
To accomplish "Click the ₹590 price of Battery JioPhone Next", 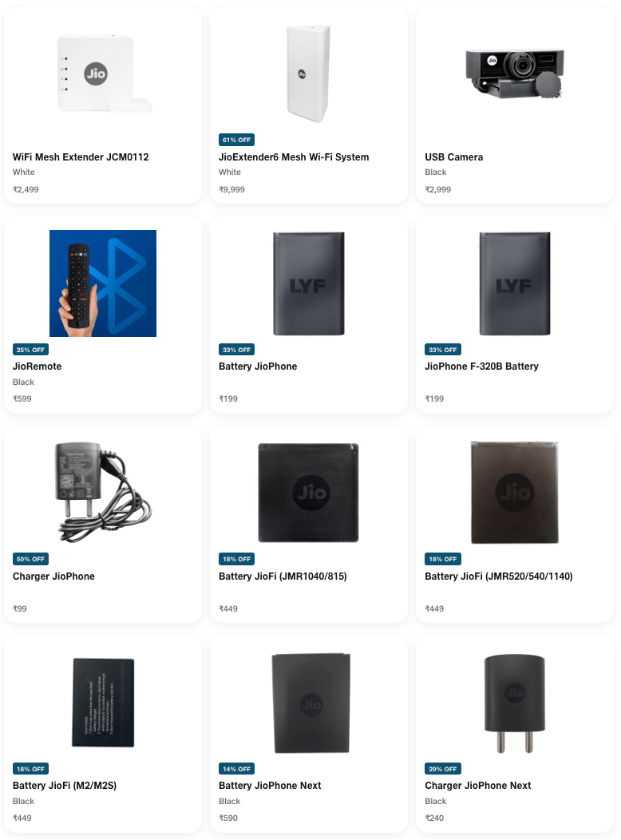I will (x=228, y=818).
